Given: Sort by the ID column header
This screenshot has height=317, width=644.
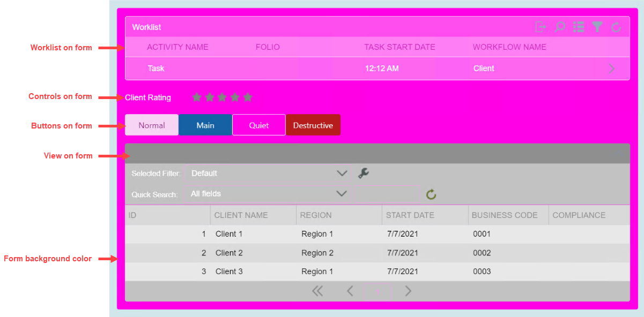Looking at the screenshot, I should tap(167, 215).
